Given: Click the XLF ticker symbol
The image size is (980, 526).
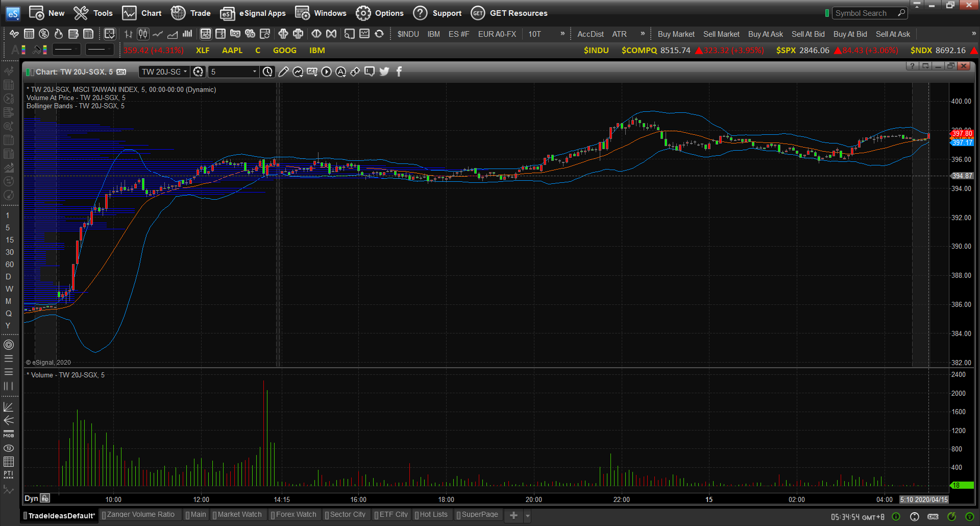Looking at the screenshot, I should (x=203, y=51).
